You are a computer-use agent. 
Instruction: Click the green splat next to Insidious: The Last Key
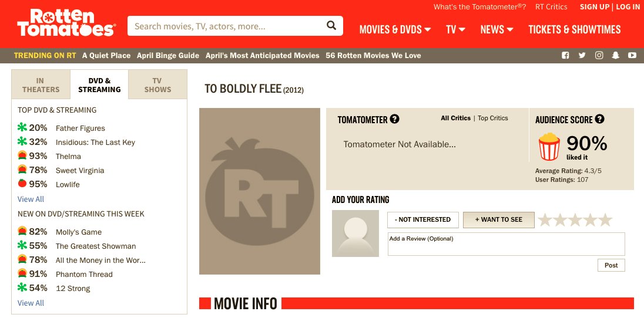(22, 141)
